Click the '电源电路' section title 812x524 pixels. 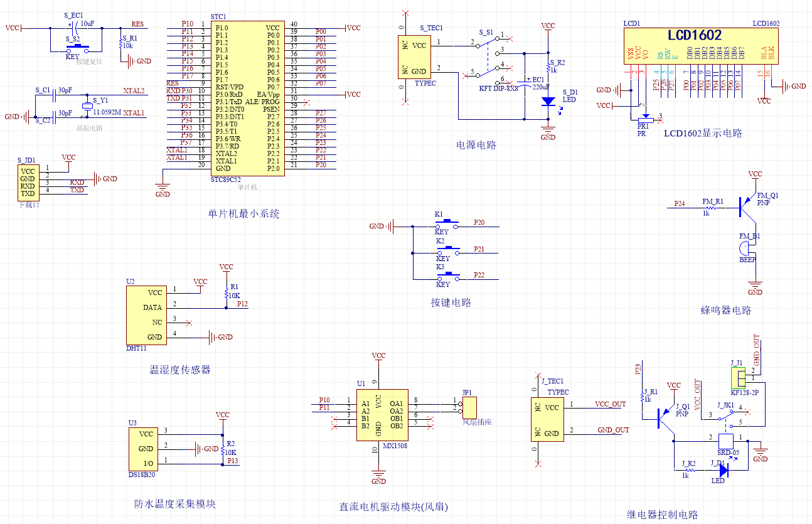(x=476, y=144)
